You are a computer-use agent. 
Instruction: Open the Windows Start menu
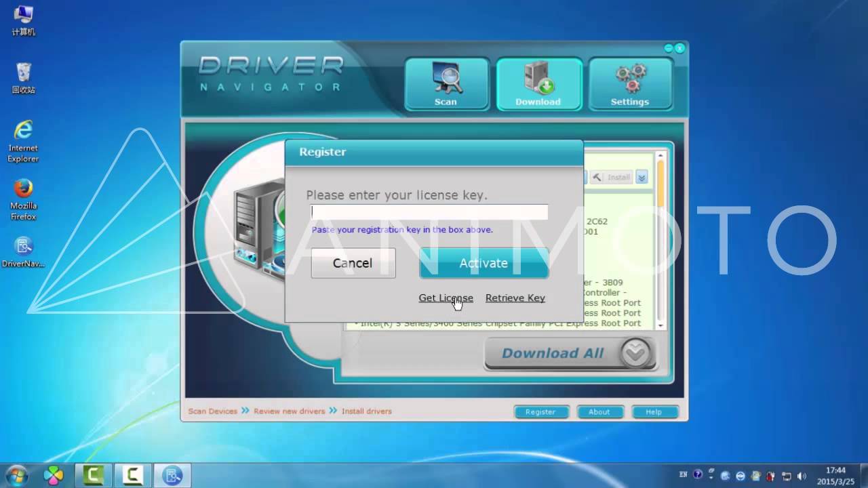16,476
